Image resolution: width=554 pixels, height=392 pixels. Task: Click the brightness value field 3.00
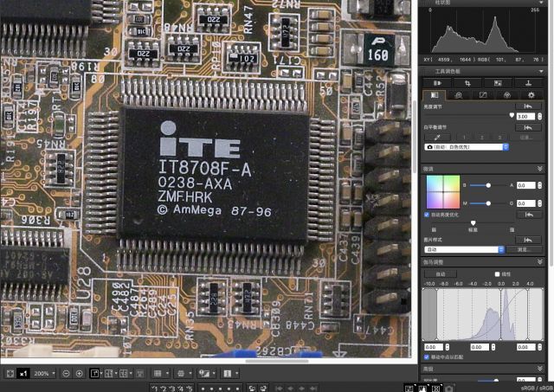(x=526, y=116)
